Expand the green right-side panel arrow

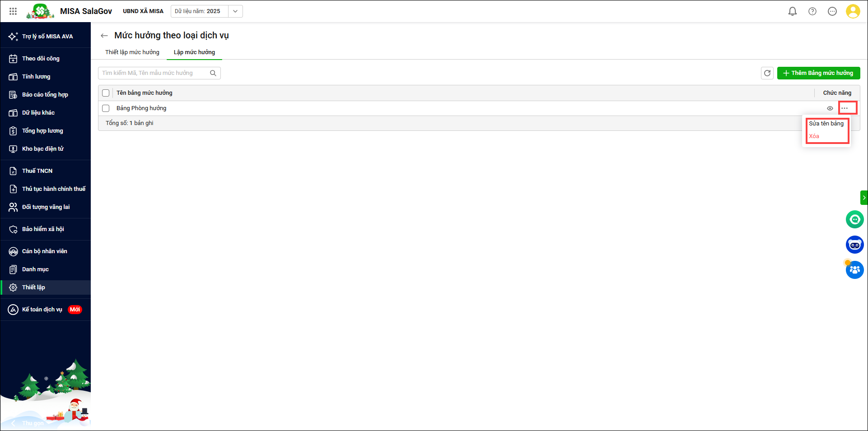[863, 198]
